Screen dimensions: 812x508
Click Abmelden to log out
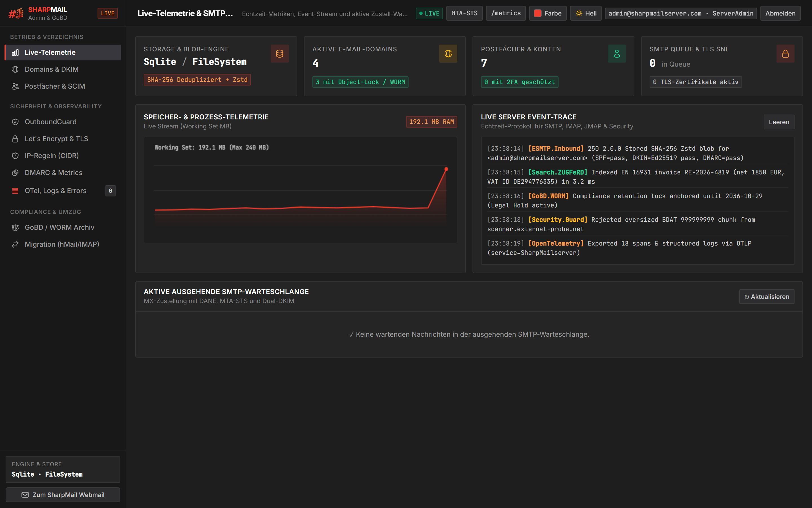pos(780,14)
